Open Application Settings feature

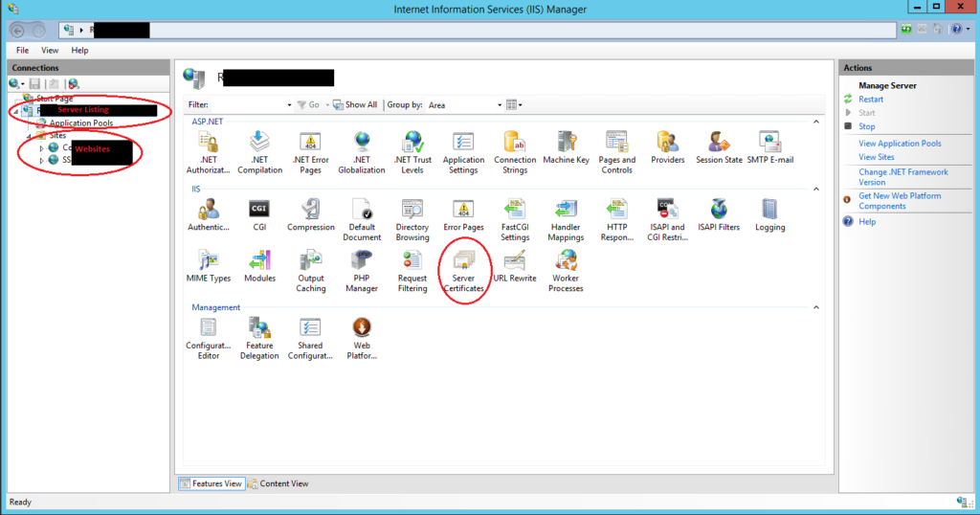point(463,152)
